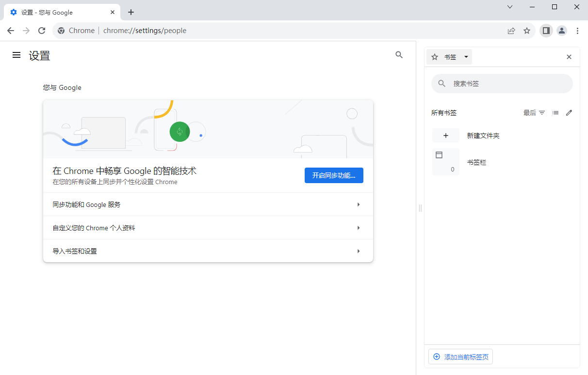Click the Chrome site info icon
The height and width of the screenshot is (375, 588).
(61, 31)
